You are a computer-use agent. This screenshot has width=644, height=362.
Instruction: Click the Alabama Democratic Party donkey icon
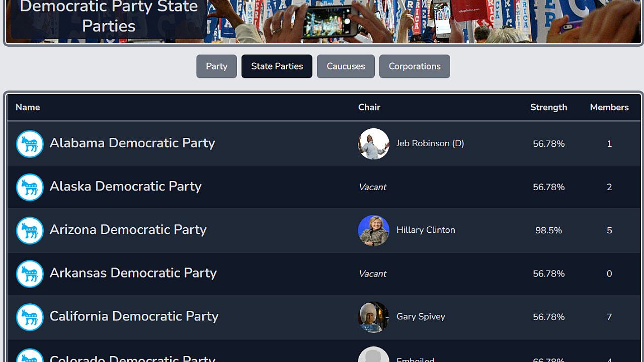tap(30, 144)
